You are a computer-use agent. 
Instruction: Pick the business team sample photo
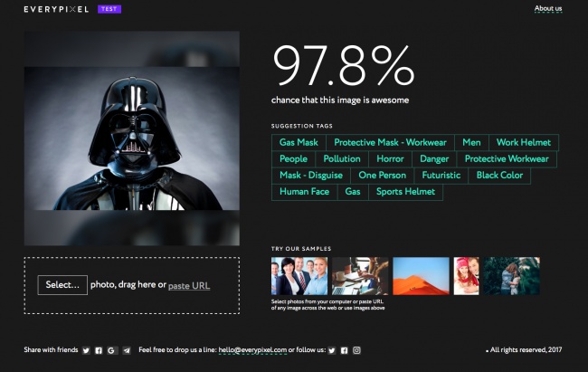coord(299,276)
